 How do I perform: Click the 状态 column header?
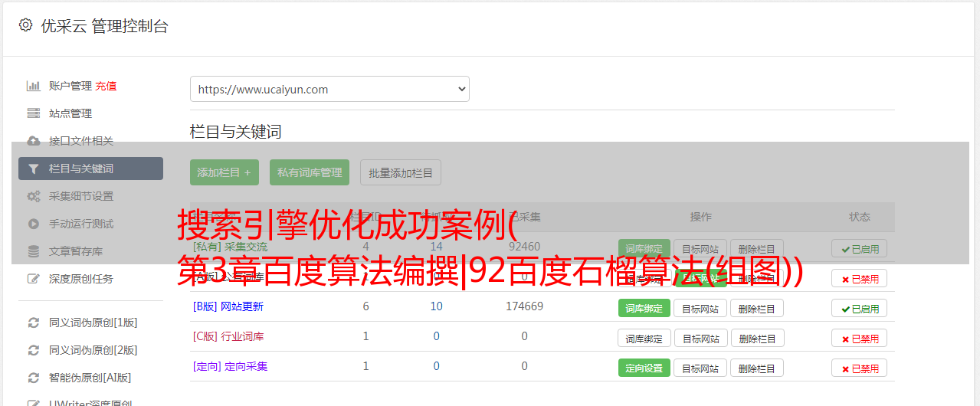pos(860,218)
